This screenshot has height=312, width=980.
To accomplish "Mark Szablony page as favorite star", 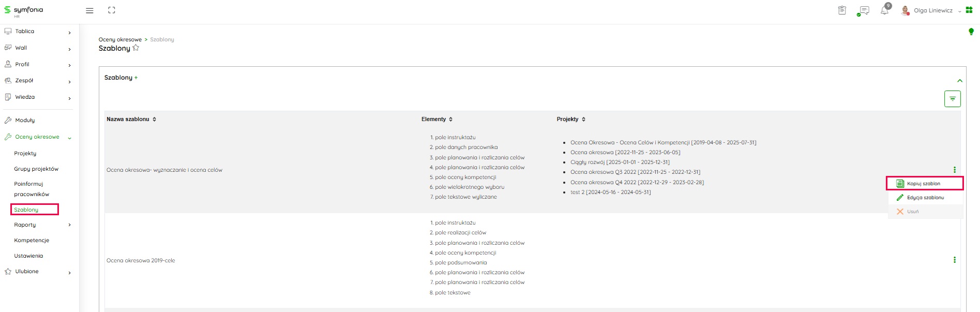I will (x=136, y=48).
